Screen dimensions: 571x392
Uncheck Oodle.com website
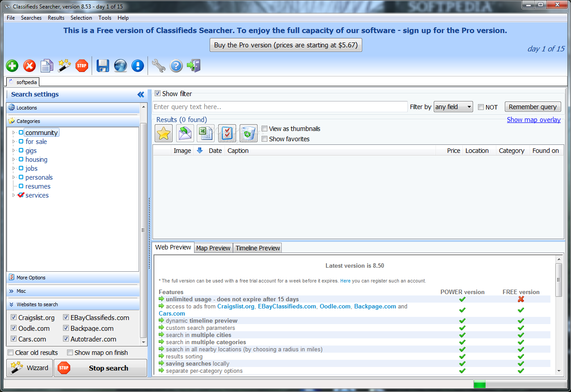[14, 329]
